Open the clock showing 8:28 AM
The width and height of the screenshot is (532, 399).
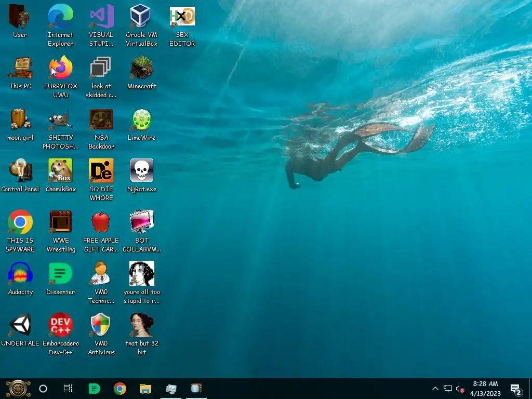pyautogui.click(x=485, y=389)
